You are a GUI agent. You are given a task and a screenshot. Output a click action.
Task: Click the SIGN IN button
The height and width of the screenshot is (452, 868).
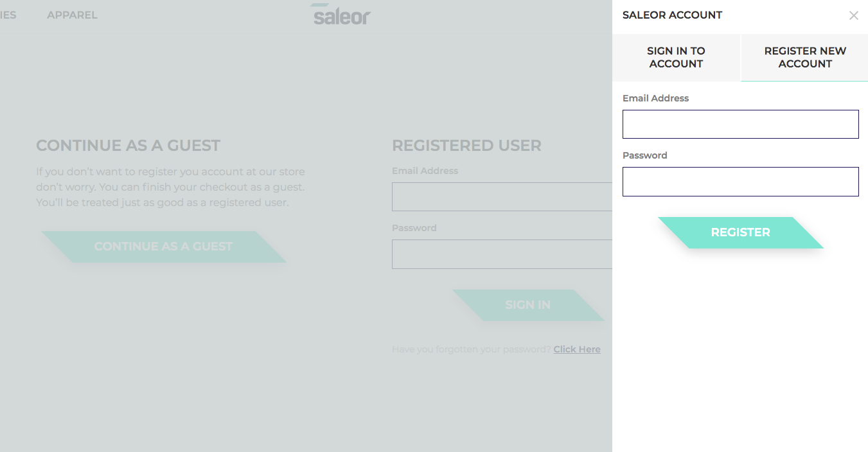click(527, 305)
